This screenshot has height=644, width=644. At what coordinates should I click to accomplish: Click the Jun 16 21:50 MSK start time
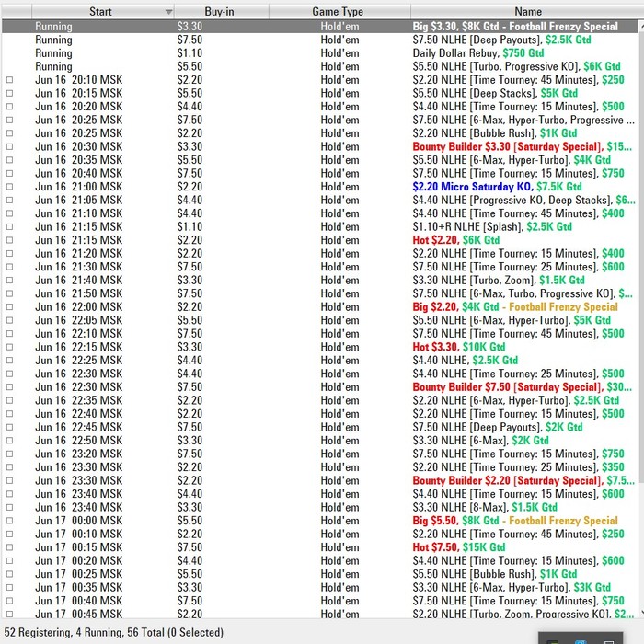(79, 293)
